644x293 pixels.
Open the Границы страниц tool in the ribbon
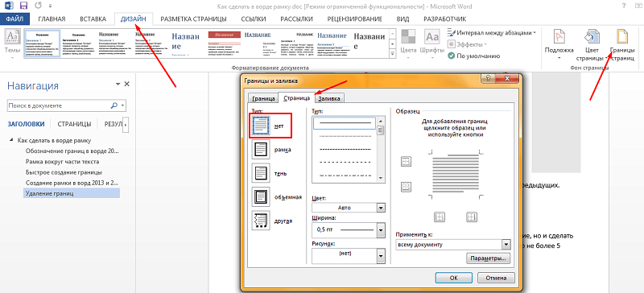(622, 44)
